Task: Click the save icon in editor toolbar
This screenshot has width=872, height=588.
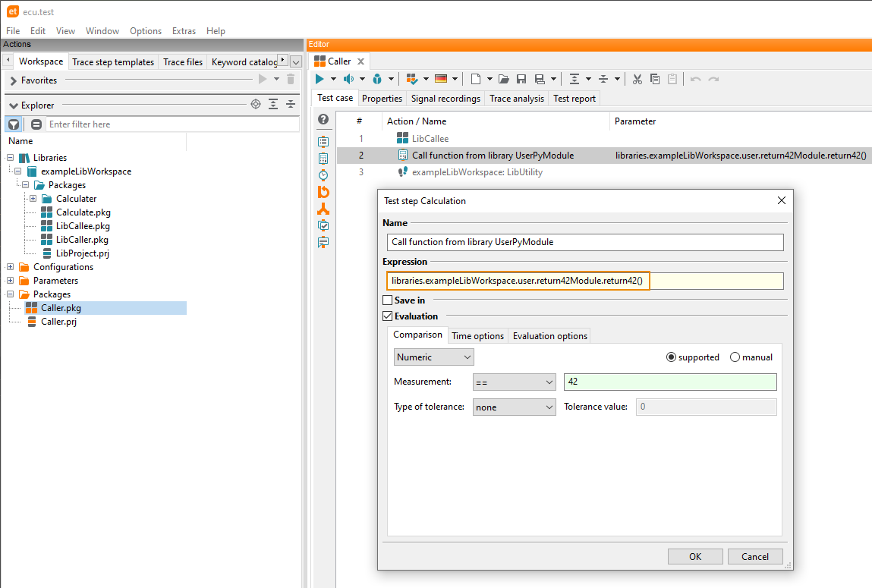Action: 521,79
